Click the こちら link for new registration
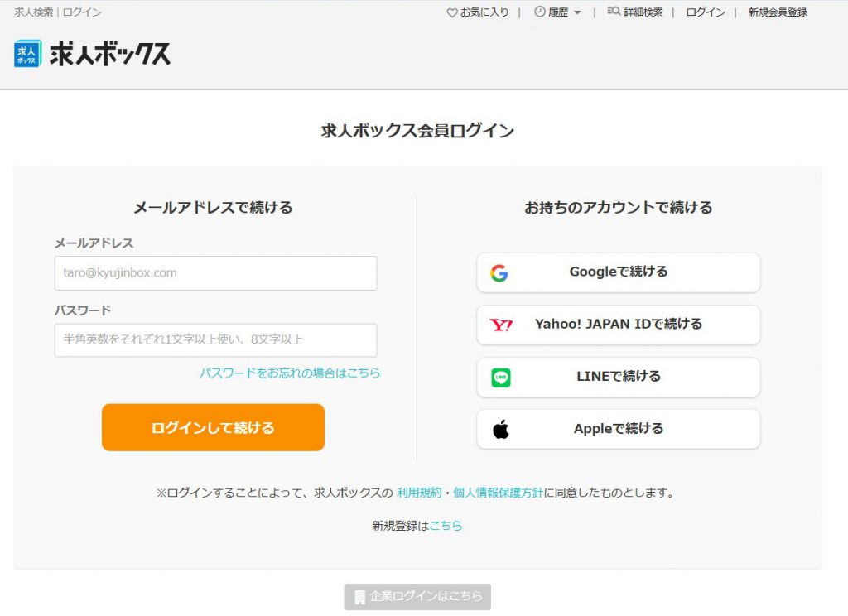This screenshot has height=616, width=848. [446, 526]
